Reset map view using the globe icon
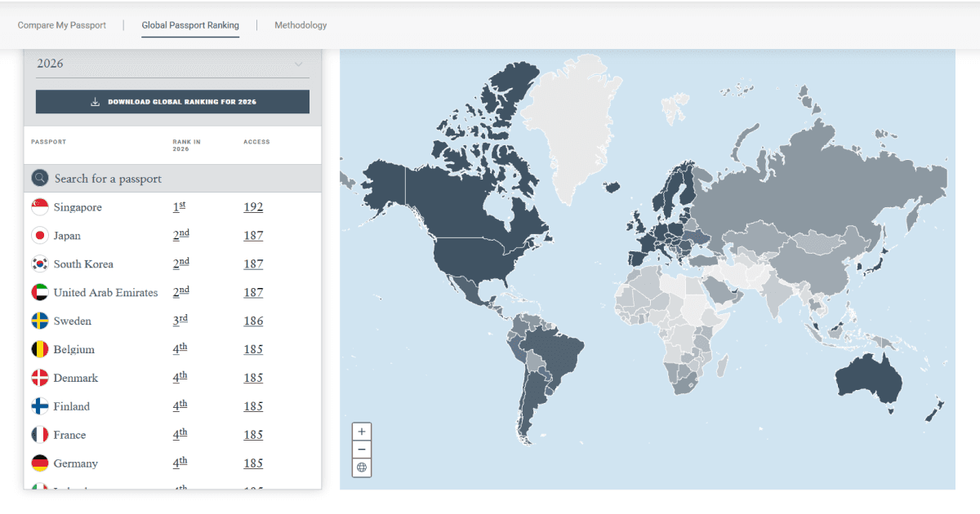 [361, 467]
